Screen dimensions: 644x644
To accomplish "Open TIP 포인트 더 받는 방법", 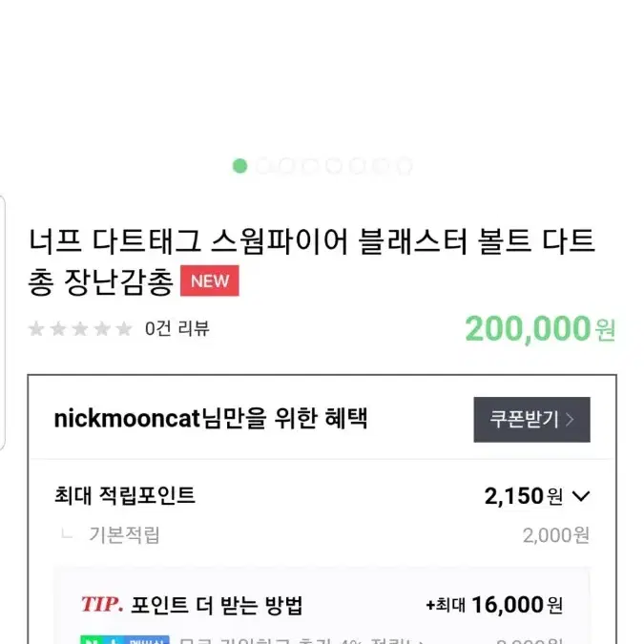I will pyautogui.click(x=192, y=605).
